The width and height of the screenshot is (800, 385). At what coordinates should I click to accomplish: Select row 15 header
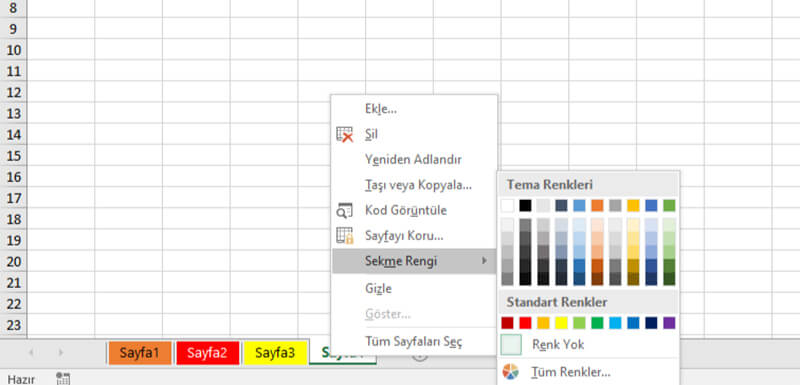coord(13,156)
